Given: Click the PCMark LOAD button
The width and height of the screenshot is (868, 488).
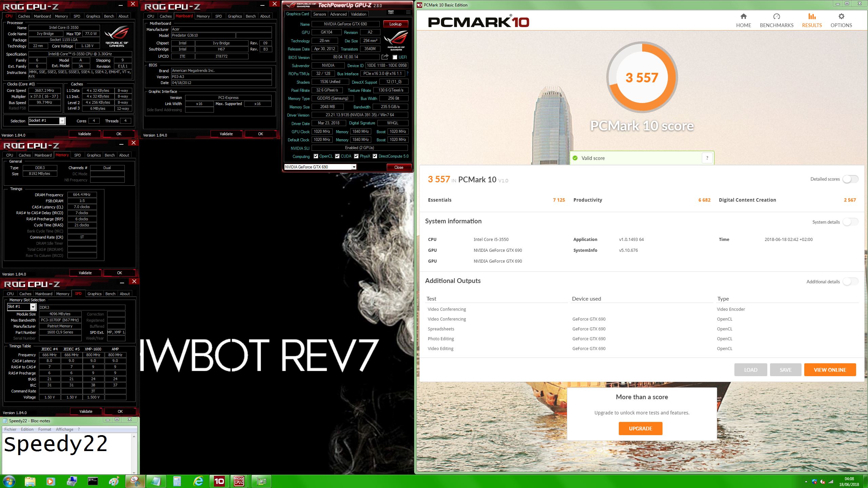Looking at the screenshot, I should tap(750, 370).
